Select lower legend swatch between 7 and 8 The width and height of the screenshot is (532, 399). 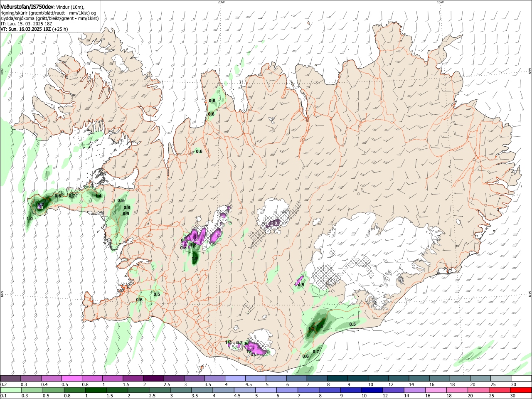click(x=309, y=390)
